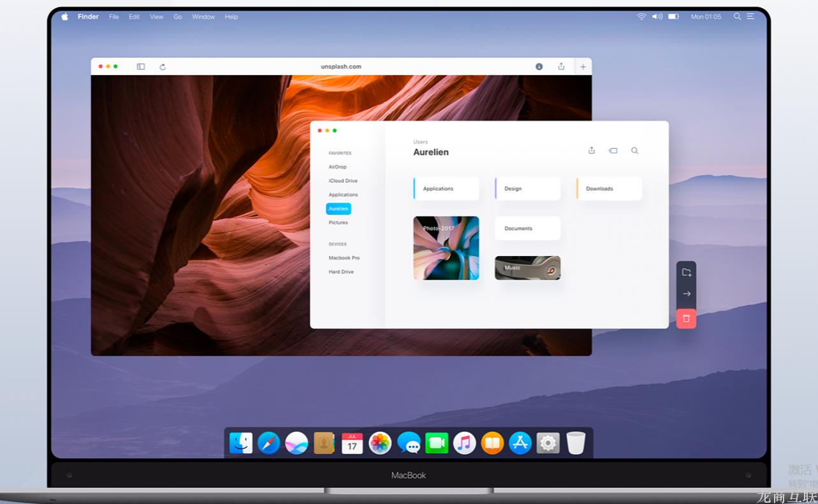
Task: Open the Safari compass icon in Dock
Action: [268, 443]
